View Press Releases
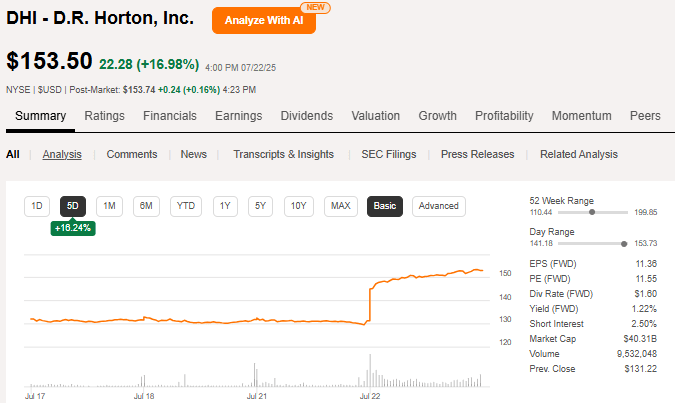 (477, 154)
